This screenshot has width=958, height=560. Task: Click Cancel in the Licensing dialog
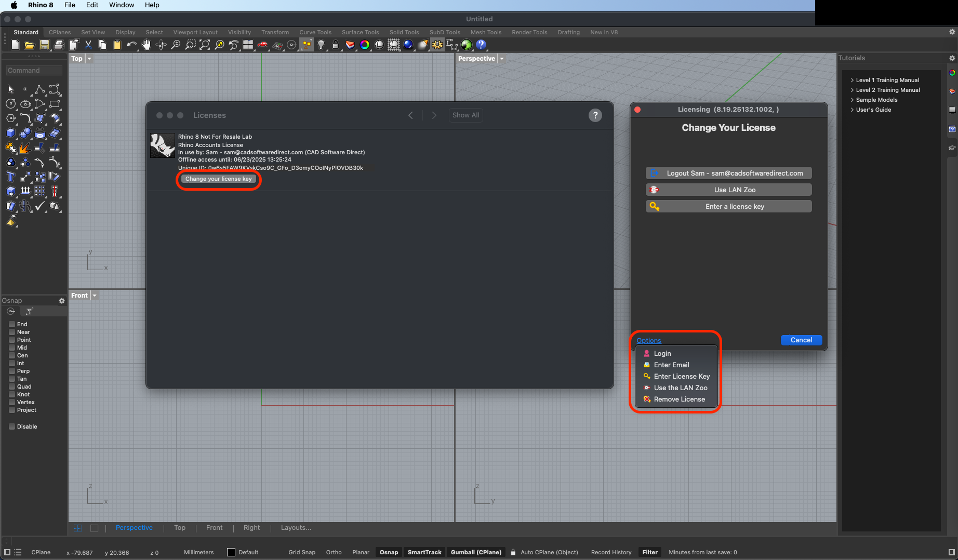click(x=801, y=340)
